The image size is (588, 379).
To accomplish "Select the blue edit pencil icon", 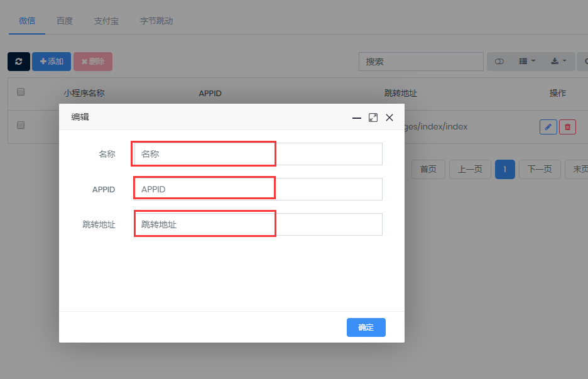I will [x=548, y=126].
